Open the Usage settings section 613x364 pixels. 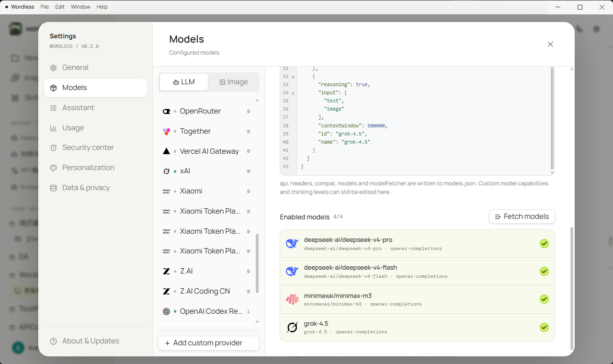[x=95, y=128]
